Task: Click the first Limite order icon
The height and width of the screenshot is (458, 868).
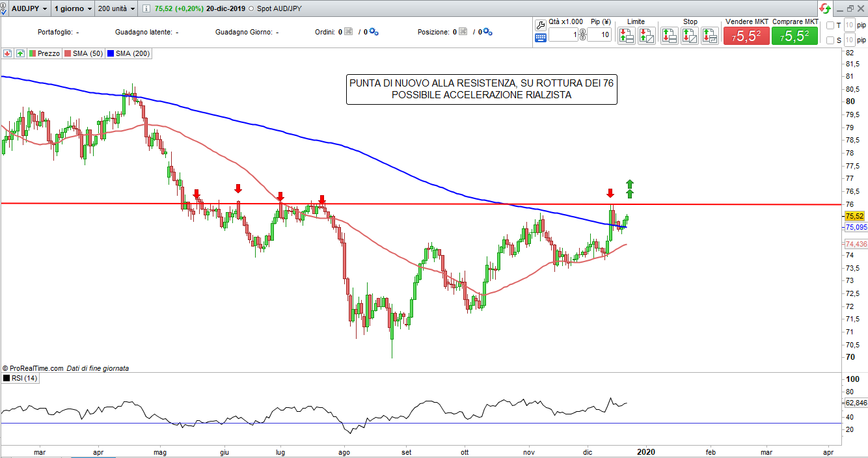Action: point(626,36)
